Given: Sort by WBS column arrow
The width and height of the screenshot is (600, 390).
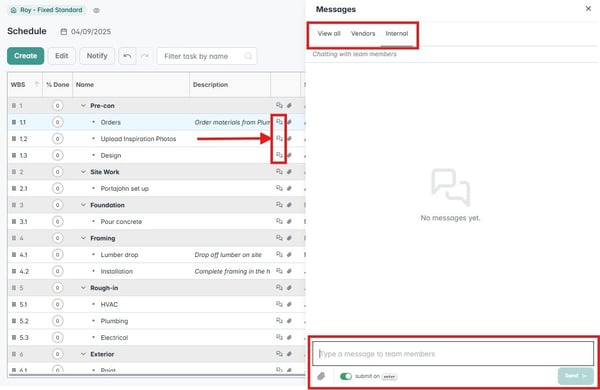Looking at the screenshot, I should pos(37,84).
